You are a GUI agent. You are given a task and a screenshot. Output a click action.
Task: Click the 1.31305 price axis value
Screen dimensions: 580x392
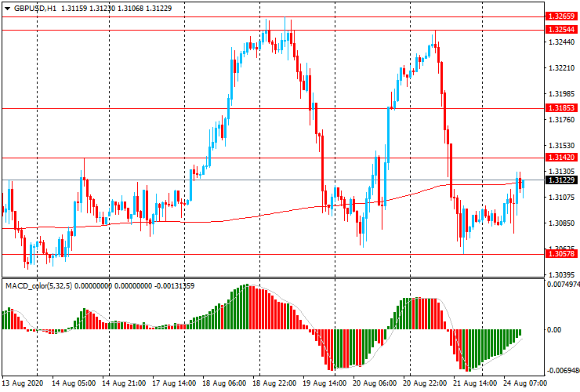(x=562, y=172)
